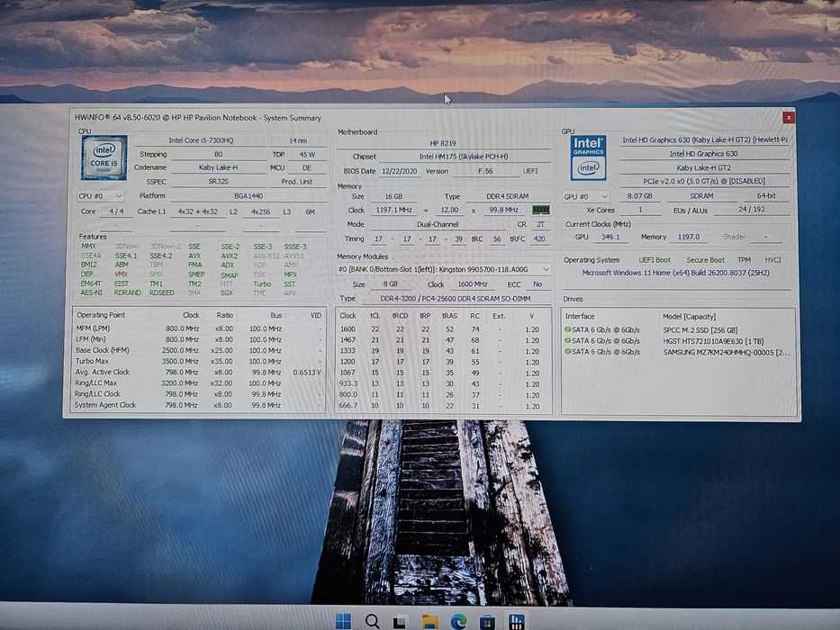Click the Intel HM175 chipset field

point(464,157)
